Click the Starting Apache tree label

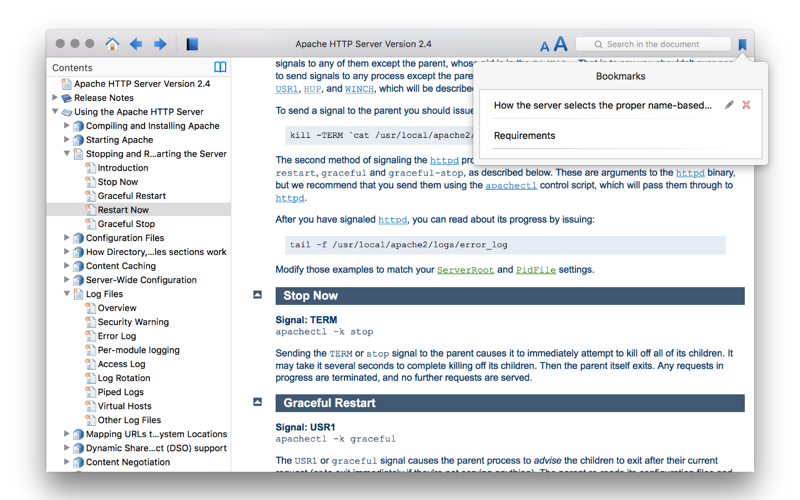pyautogui.click(x=119, y=140)
